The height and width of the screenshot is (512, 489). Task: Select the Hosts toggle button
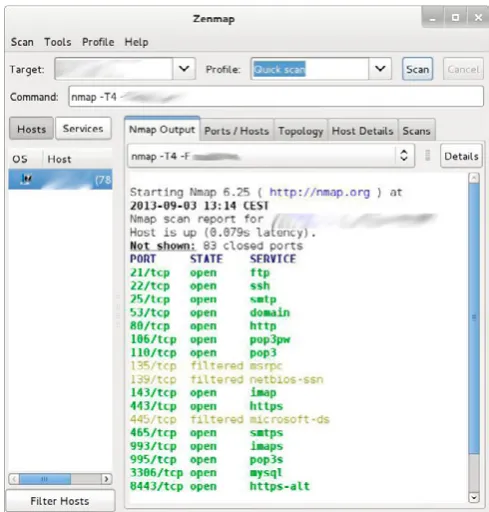[x=31, y=129]
